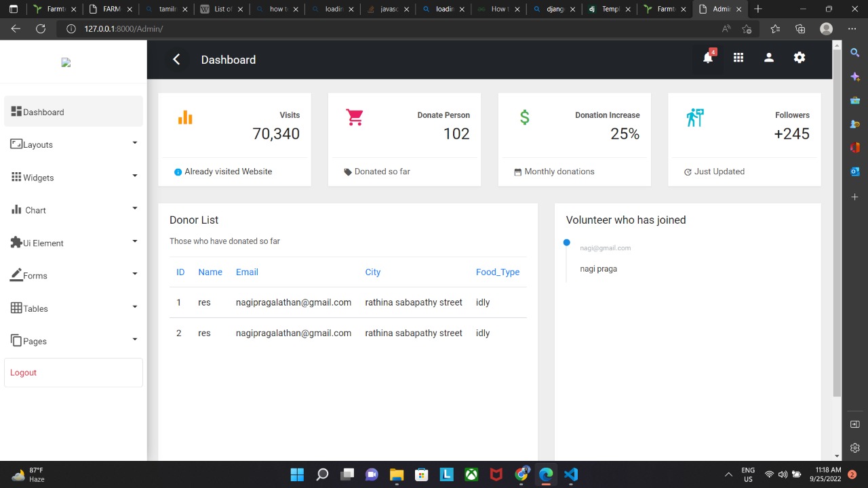Refresh the page with browser reload icon

[41, 29]
